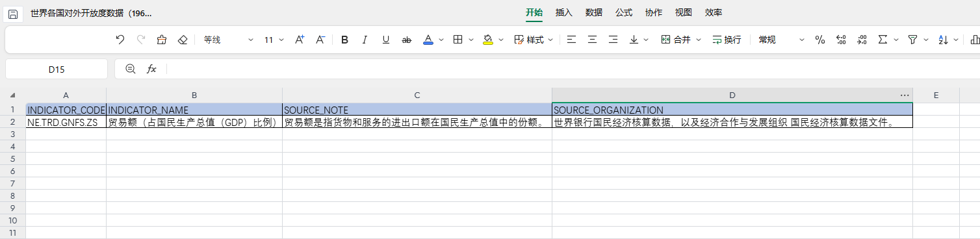Click the eraser clear-format icon

[183, 40]
